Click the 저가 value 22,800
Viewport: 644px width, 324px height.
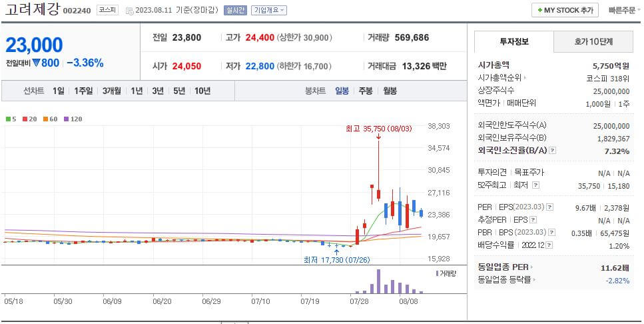click(260, 66)
